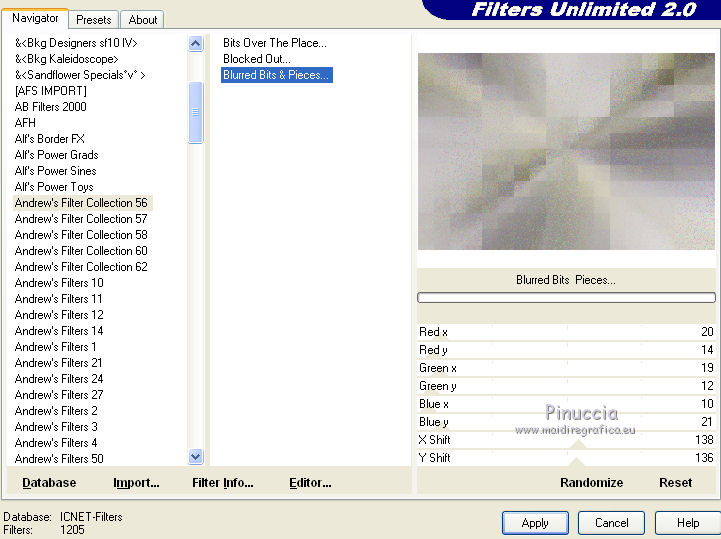Image resolution: width=721 pixels, height=539 pixels.
Task: Select Andrew's Filter Collection 58
Action: click(x=81, y=235)
